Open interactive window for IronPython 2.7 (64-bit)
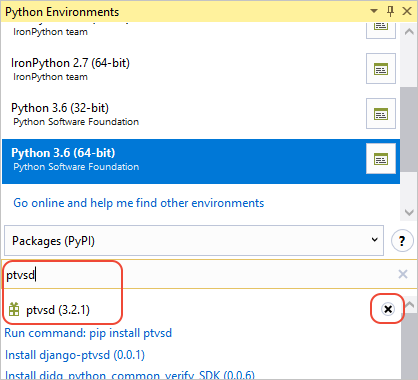The width and height of the screenshot is (418, 380). point(381,68)
